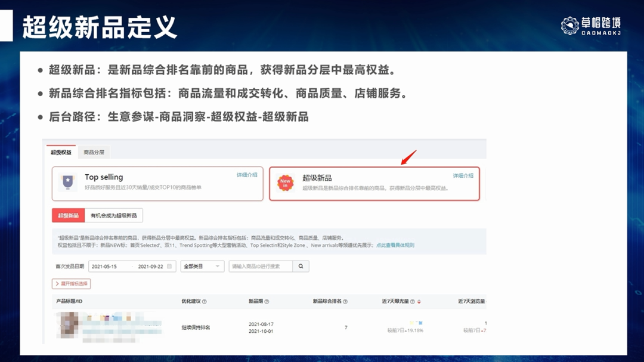Image resolution: width=644 pixels, height=362 pixels.
Task: Click the 2021-10-01 end date text
Action: coord(261,331)
